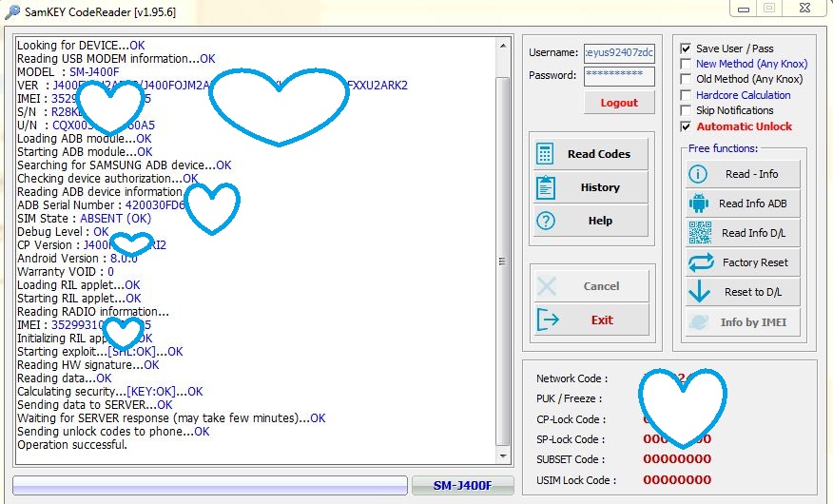
Task: Click the 'Debug Level : OK' log line
Action: [63, 231]
